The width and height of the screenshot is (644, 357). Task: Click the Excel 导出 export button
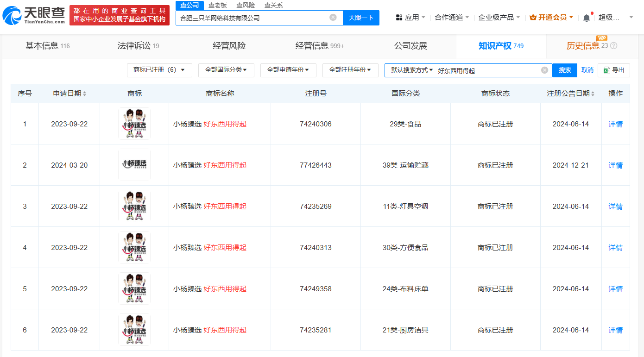(614, 70)
